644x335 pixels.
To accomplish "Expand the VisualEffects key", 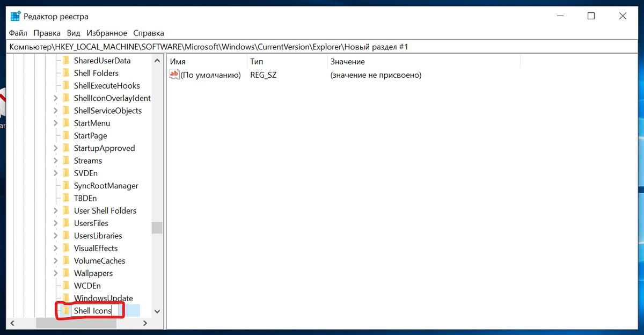I will coord(56,248).
